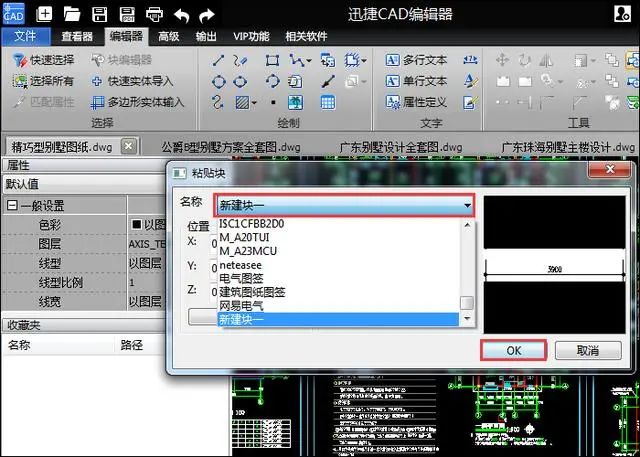Open the 相关软件 tab

point(306,37)
